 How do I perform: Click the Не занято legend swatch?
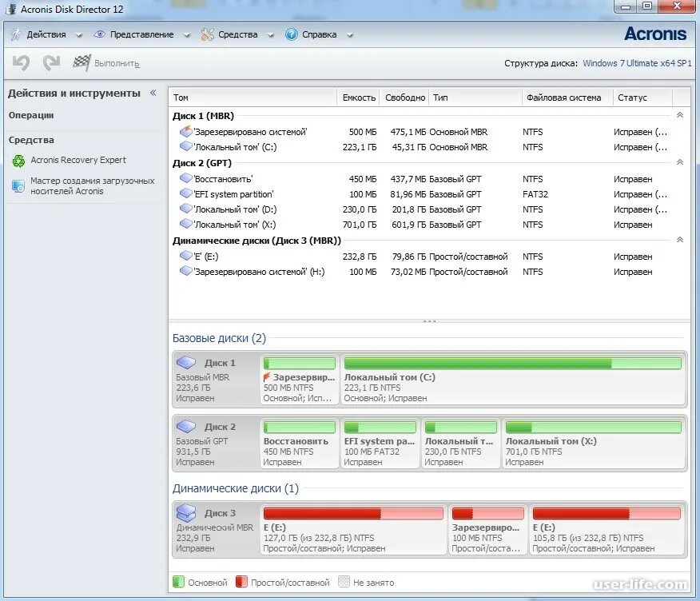click(344, 582)
